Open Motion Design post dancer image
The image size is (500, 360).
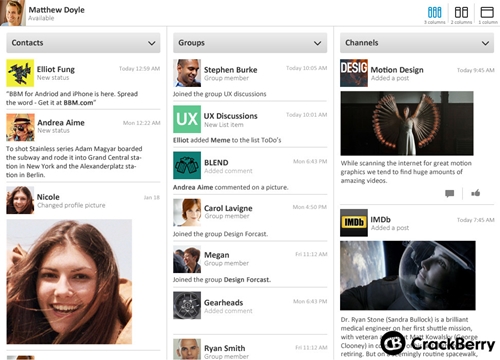(x=407, y=123)
